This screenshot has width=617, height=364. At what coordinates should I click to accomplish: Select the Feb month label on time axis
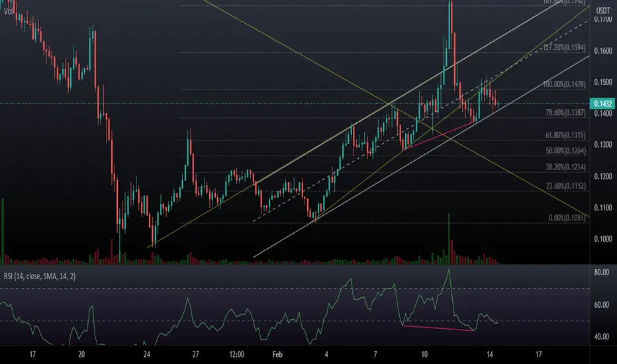(277, 355)
